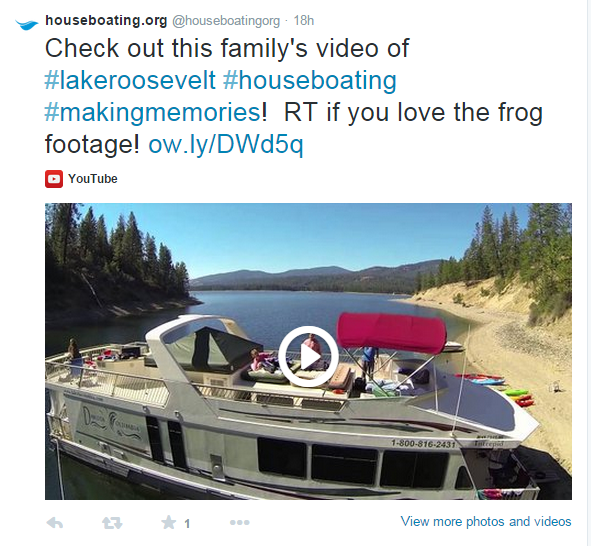
Task: Click the red YouTube logo icon
Action: (x=54, y=179)
